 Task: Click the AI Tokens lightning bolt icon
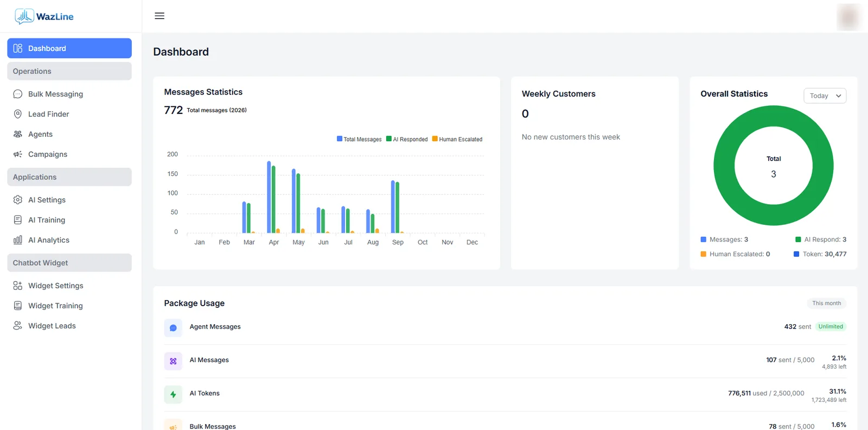click(173, 395)
